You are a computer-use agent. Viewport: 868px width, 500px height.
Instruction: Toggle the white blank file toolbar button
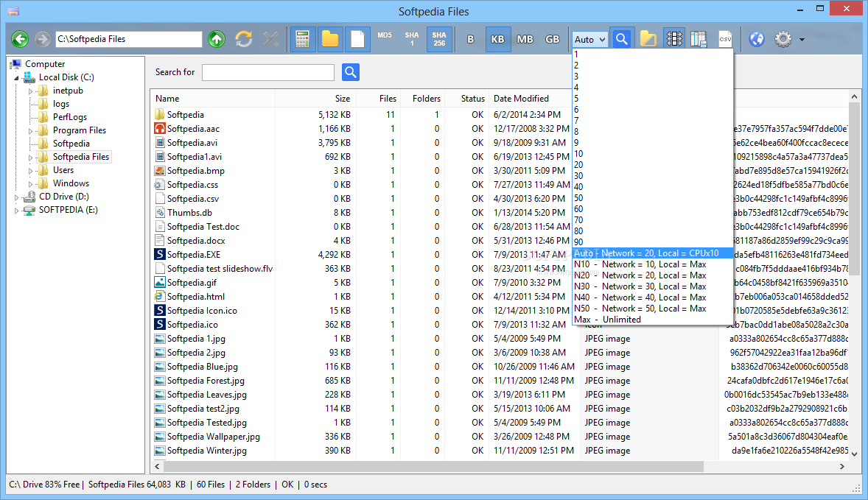357,39
